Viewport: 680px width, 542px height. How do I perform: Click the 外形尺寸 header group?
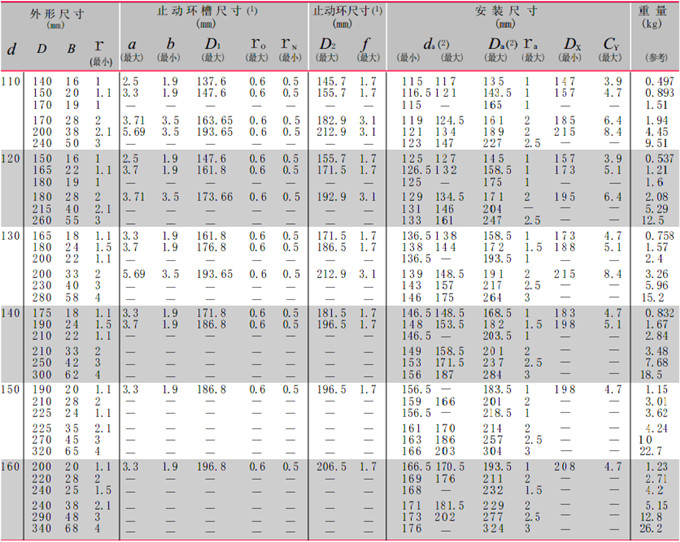pyautogui.click(x=57, y=19)
